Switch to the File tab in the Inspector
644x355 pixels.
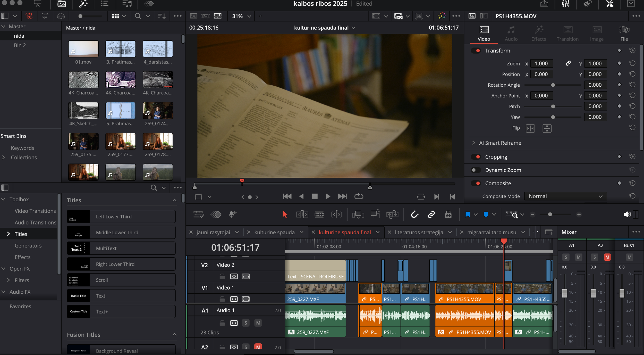[624, 33]
